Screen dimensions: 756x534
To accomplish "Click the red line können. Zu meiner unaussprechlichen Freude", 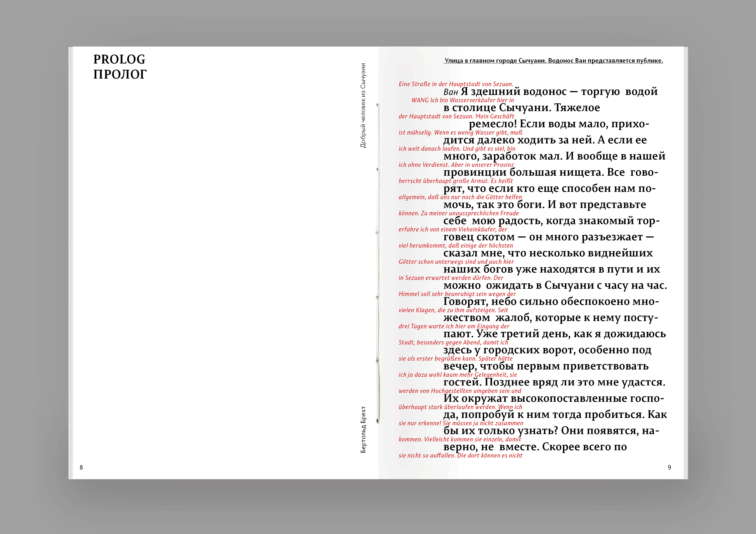I will click(459, 213).
